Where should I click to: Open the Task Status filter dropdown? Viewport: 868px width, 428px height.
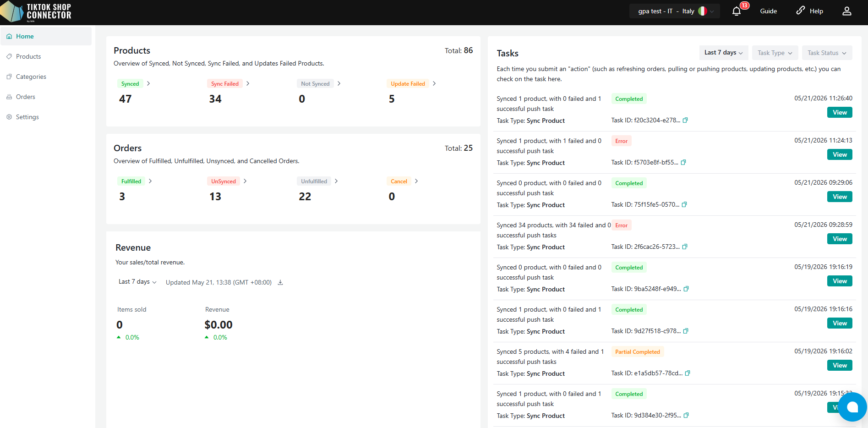pos(827,53)
